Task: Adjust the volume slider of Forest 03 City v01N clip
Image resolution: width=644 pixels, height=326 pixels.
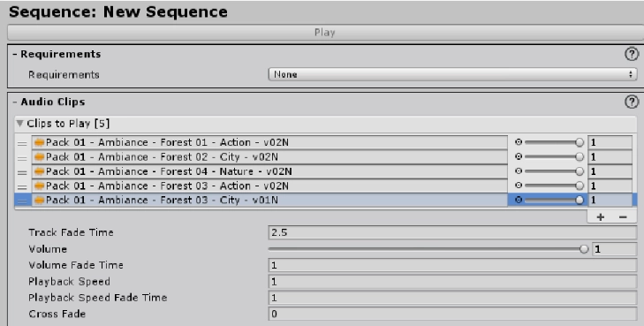Action: (x=554, y=200)
